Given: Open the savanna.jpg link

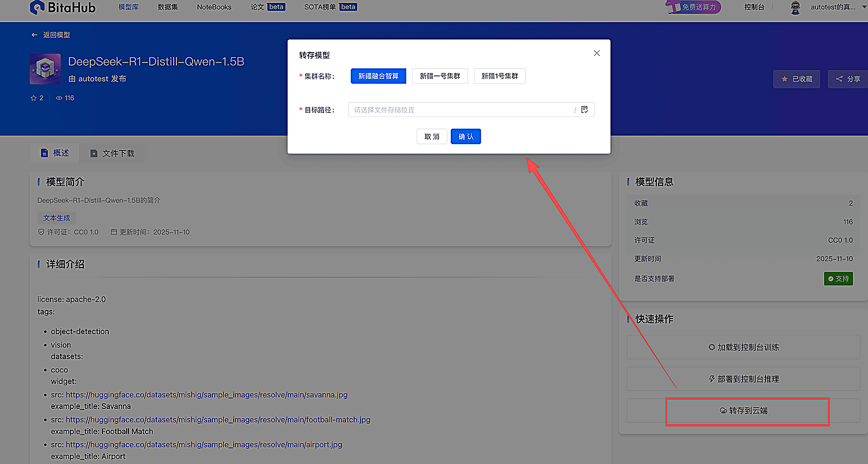Looking at the screenshot, I should [x=207, y=395].
